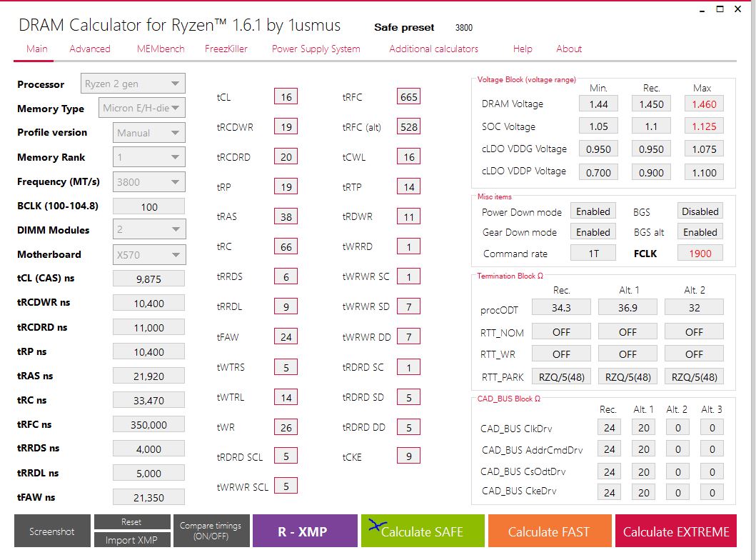Select the Power Supply System tab
This screenshot has height=560, width=756.
pyautogui.click(x=316, y=49)
